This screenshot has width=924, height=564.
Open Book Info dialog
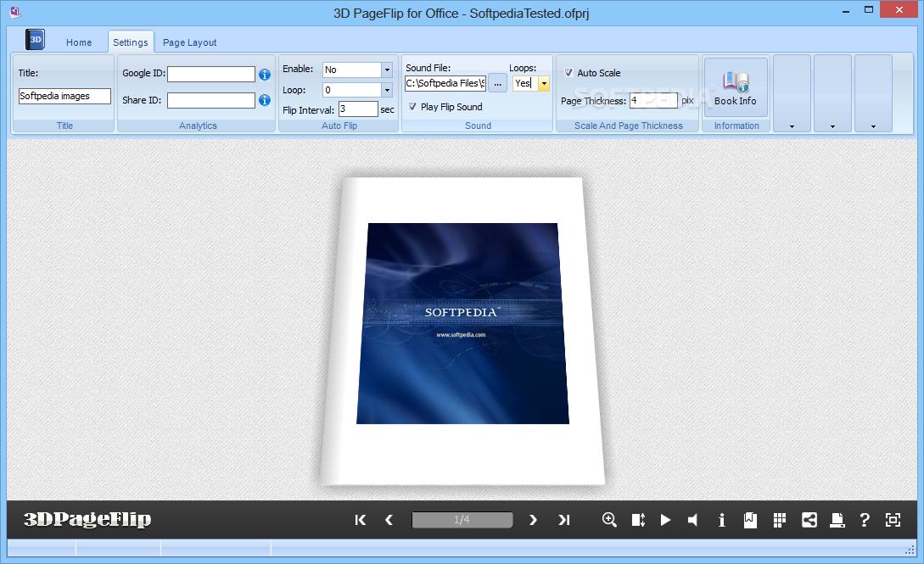tap(736, 87)
